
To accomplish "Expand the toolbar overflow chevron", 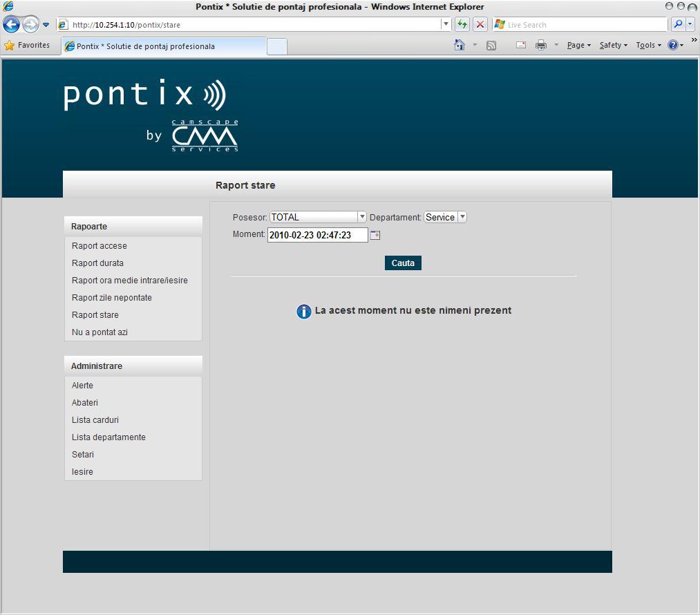I will click(694, 39).
